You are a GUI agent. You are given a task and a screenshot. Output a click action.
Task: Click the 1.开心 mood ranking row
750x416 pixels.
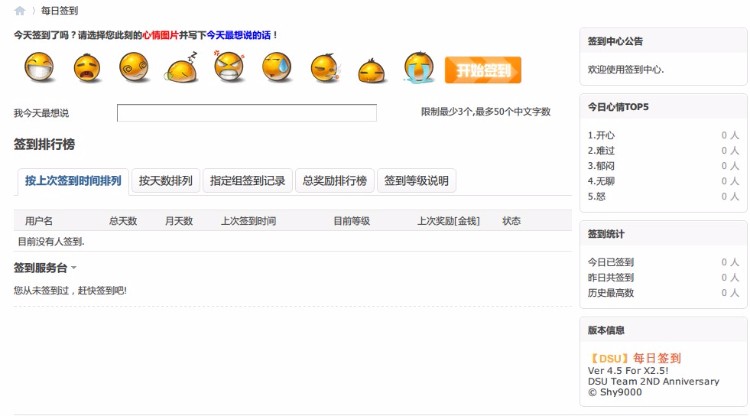[x=663, y=135]
